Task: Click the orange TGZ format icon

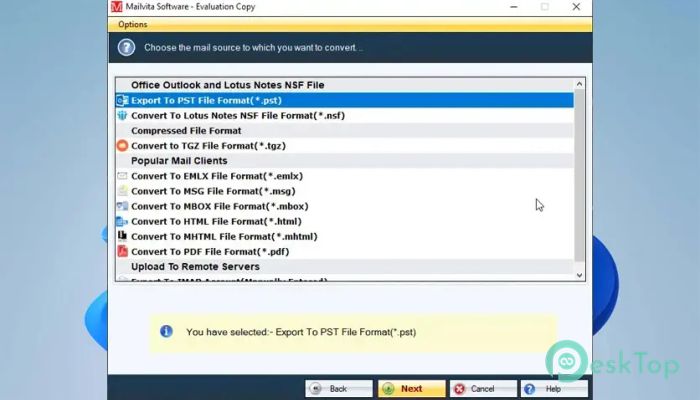Action: (x=122, y=146)
